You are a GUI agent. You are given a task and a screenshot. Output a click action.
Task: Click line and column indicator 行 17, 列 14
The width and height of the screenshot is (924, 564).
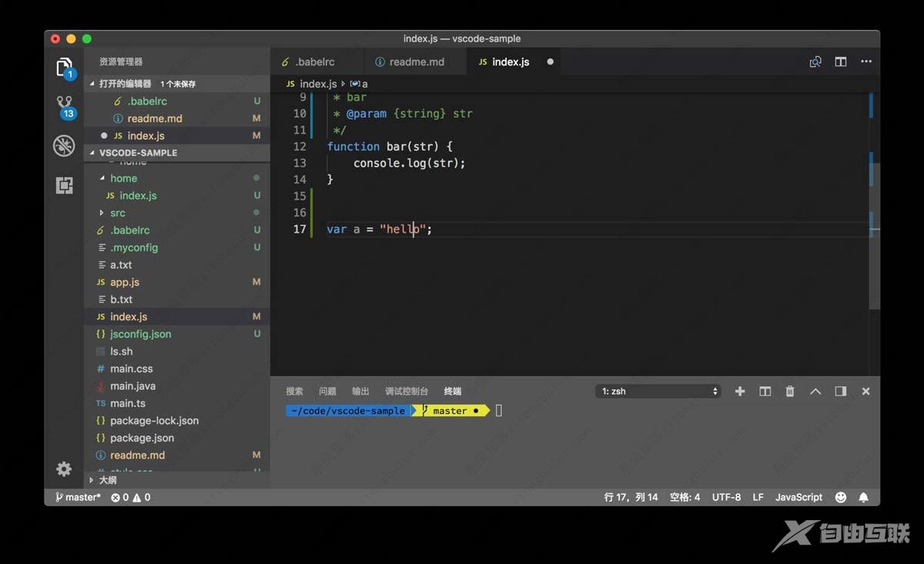tap(631, 497)
